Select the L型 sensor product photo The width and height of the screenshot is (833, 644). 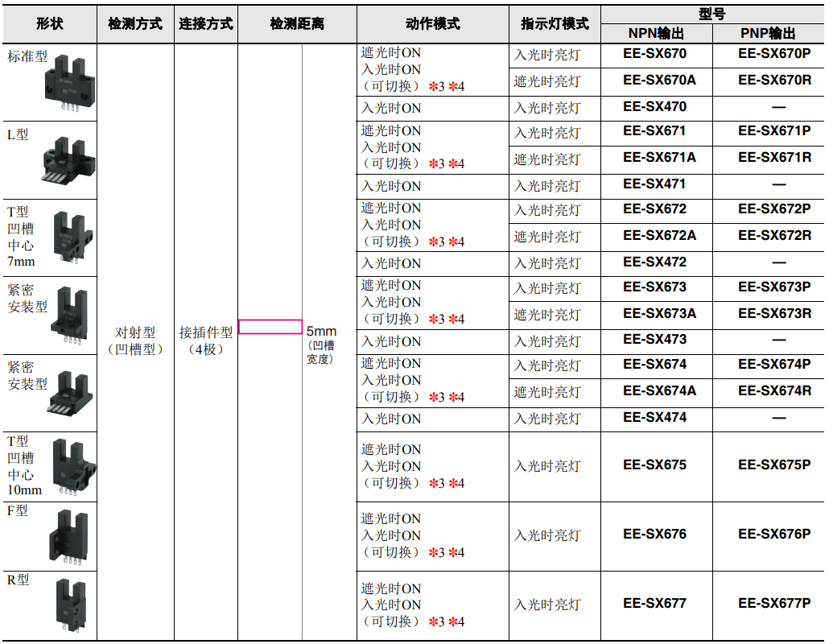[69, 160]
